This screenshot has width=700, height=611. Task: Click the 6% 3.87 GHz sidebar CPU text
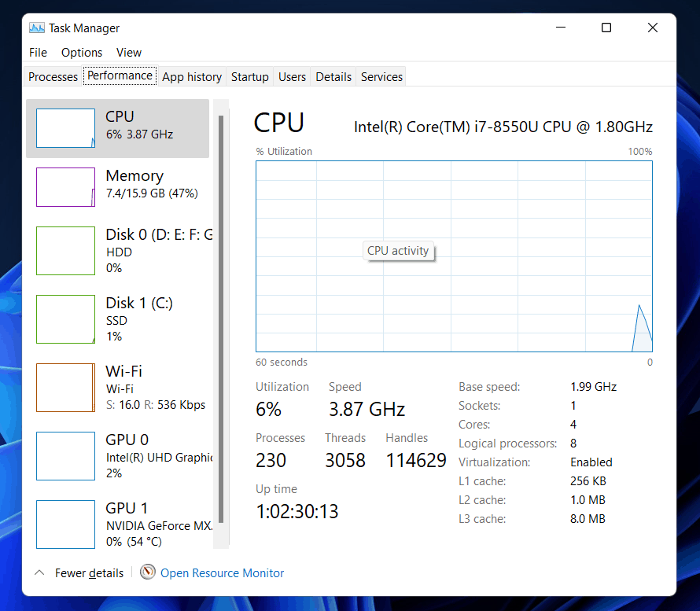139,134
